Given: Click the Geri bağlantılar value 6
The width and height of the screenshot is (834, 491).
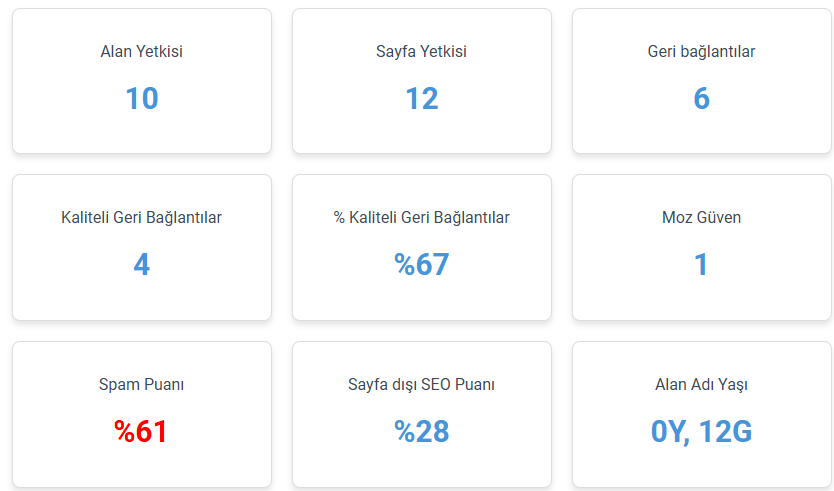Looking at the screenshot, I should click(702, 98).
